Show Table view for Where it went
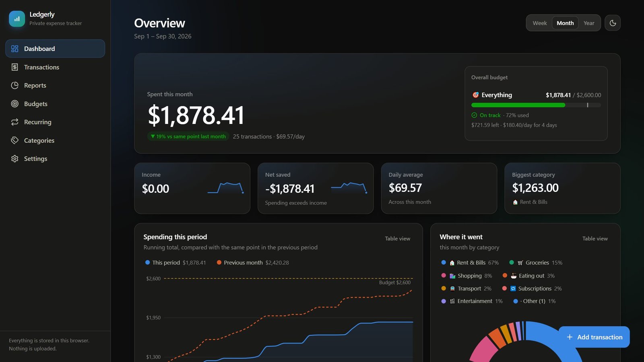The image size is (644, 362). [x=595, y=239]
